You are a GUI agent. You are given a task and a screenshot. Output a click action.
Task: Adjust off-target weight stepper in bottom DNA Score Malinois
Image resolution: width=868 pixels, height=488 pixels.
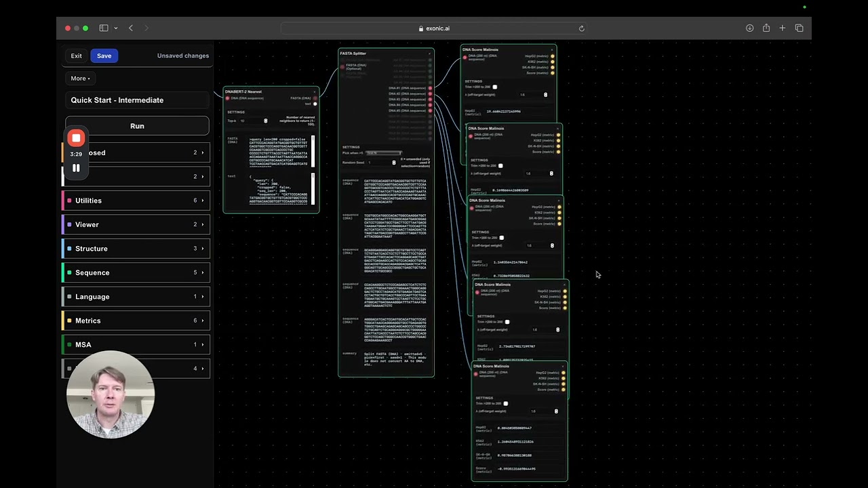pyautogui.click(x=557, y=411)
